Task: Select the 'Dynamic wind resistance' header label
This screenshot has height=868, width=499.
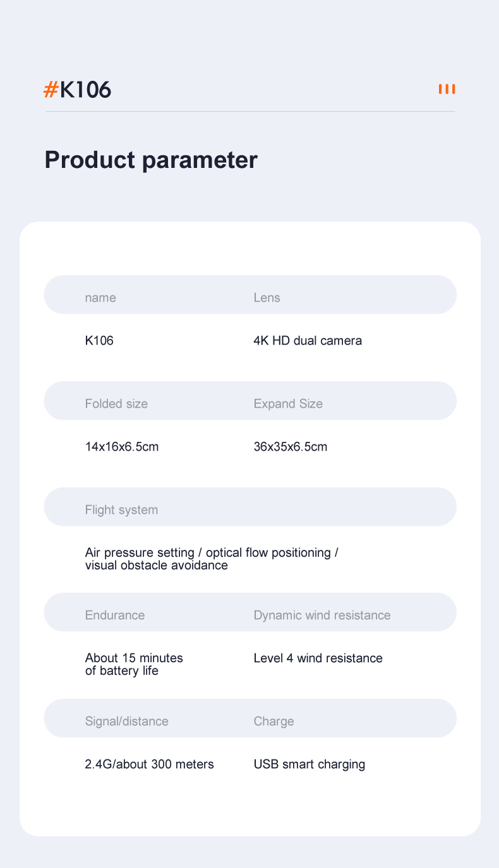Action: point(322,615)
